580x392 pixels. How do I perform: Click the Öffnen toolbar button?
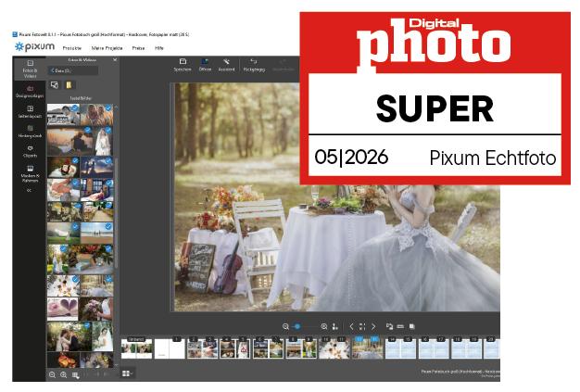[x=205, y=65]
